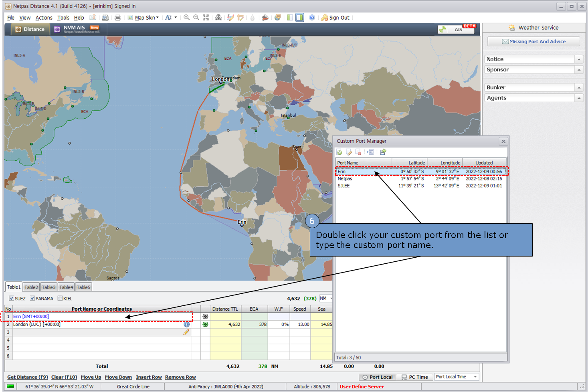Click Missing Port And Advice button

[533, 41]
